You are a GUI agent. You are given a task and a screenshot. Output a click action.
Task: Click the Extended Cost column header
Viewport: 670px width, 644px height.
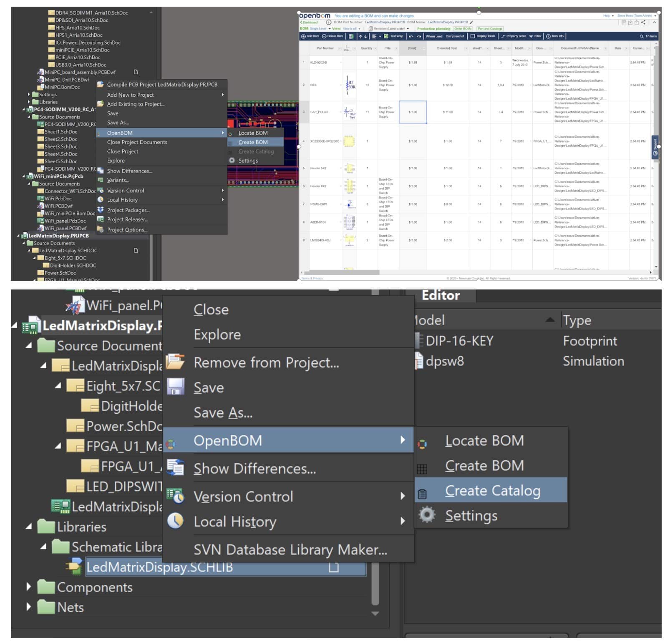[447, 48]
